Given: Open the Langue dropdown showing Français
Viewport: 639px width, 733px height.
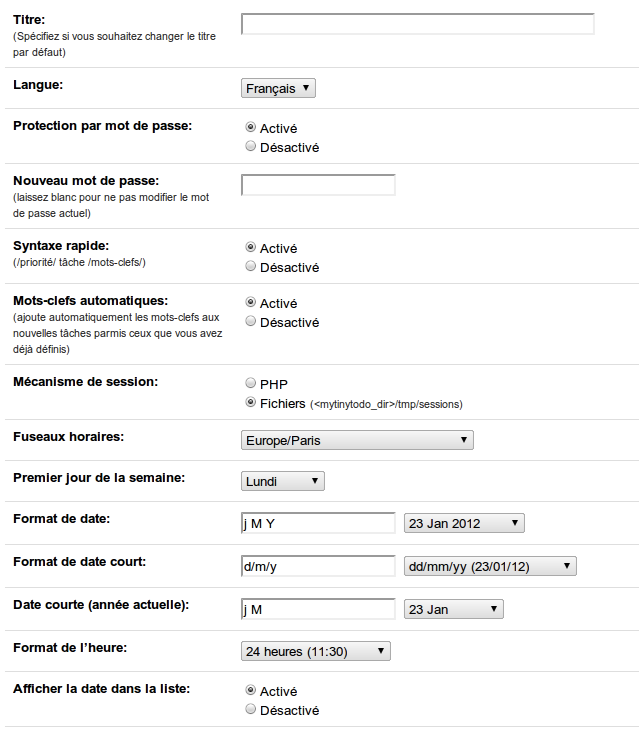Looking at the screenshot, I should (x=279, y=88).
